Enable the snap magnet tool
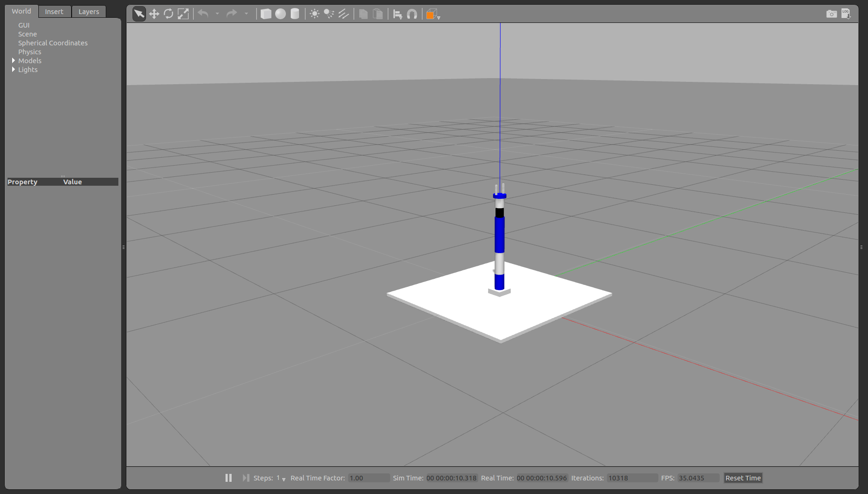This screenshot has width=868, height=494. 412,14
